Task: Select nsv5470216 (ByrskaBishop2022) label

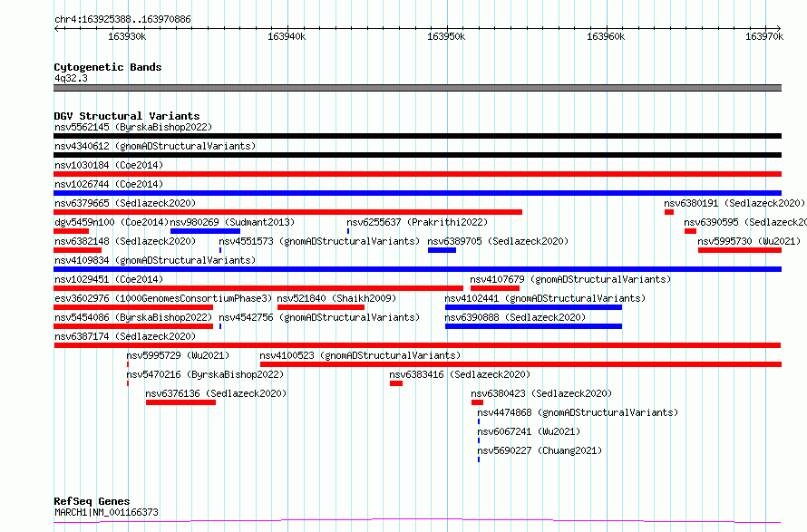Action: tap(205, 374)
